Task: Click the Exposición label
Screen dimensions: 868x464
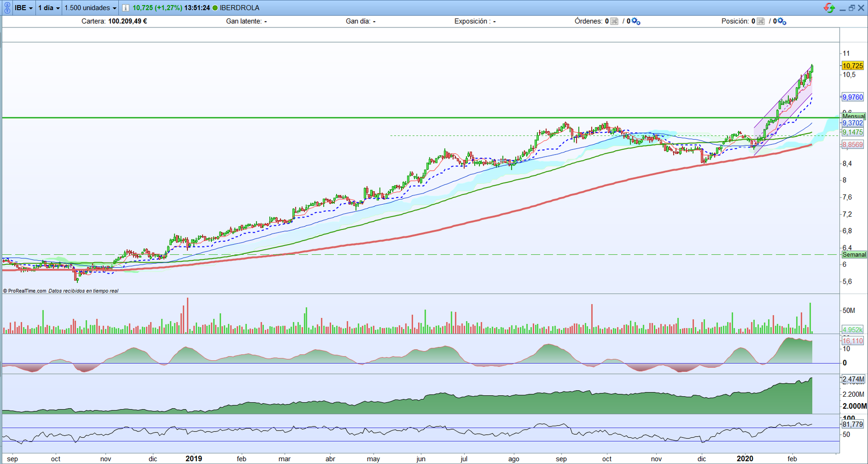Action: (x=472, y=21)
